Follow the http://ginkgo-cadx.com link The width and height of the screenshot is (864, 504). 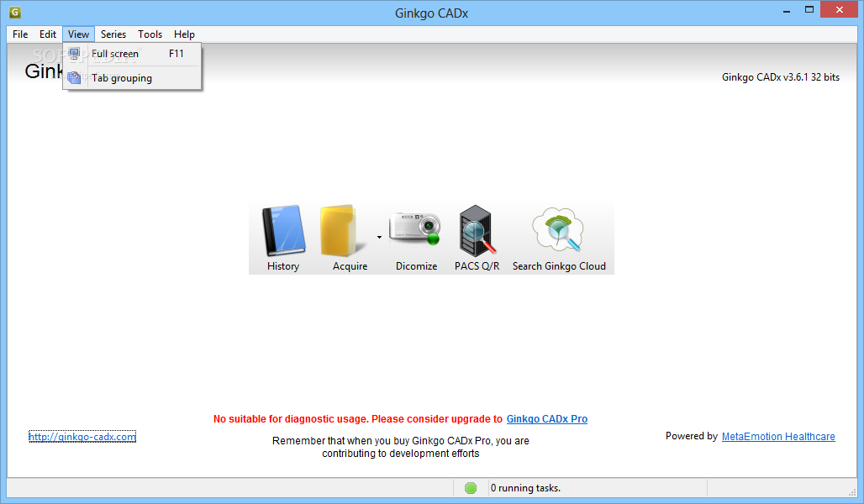82,437
